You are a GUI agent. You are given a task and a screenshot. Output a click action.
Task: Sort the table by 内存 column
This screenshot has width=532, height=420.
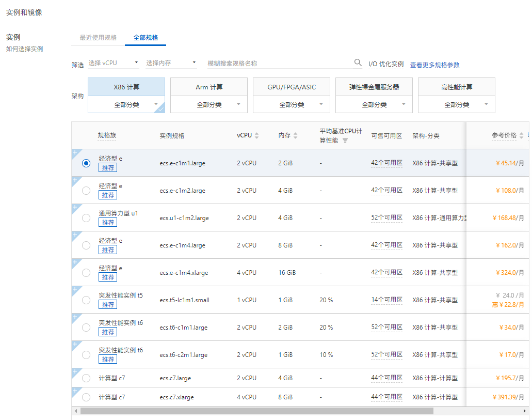pyautogui.click(x=295, y=136)
